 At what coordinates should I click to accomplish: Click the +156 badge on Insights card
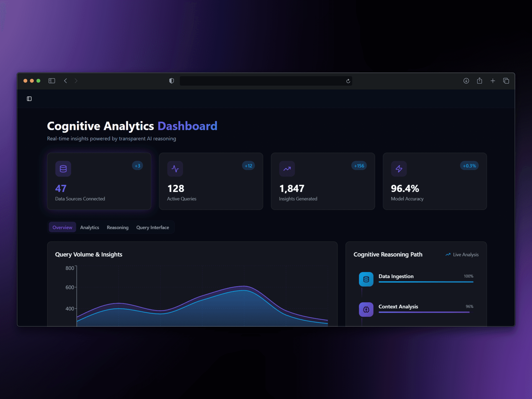[359, 166]
